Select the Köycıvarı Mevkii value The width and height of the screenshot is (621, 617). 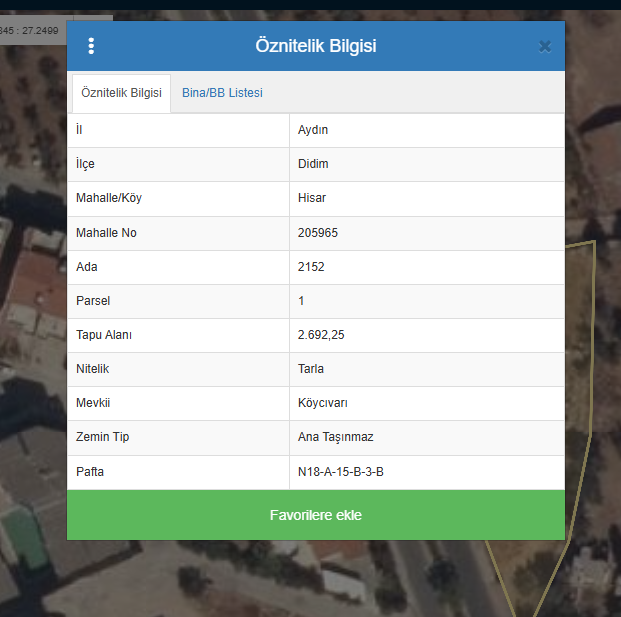tap(322, 403)
